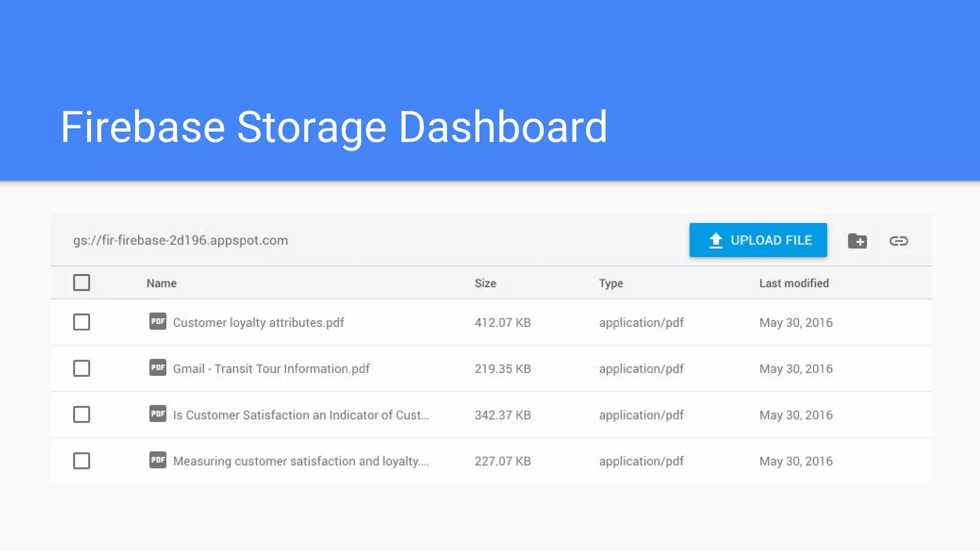Click the 219.35 KB size cell
Screen dimensions: 980x551
pyautogui.click(x=502, y=369)
